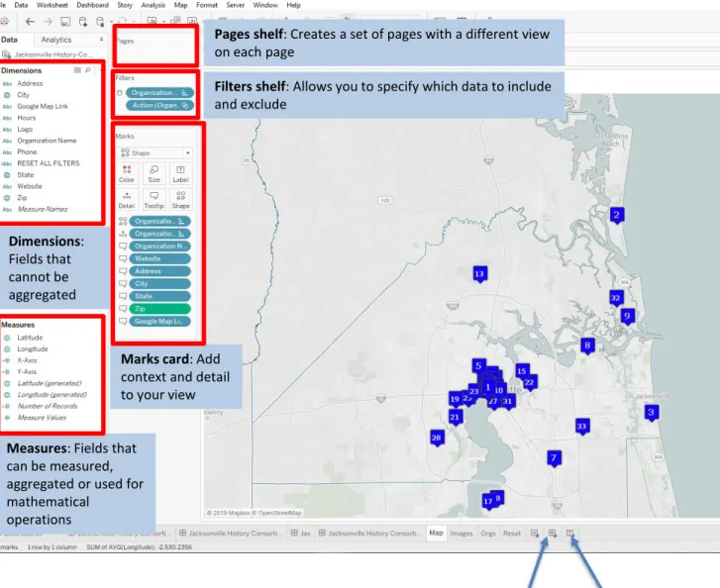Click the view-as-grid icon in Dimensions header
Screen dimensions: 720x588
77,70
